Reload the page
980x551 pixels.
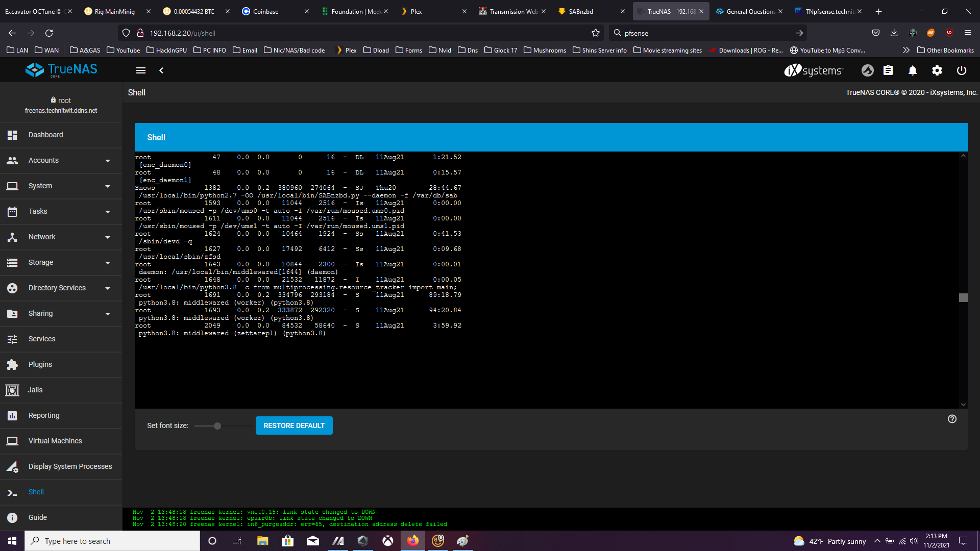(x=49, y=33)
